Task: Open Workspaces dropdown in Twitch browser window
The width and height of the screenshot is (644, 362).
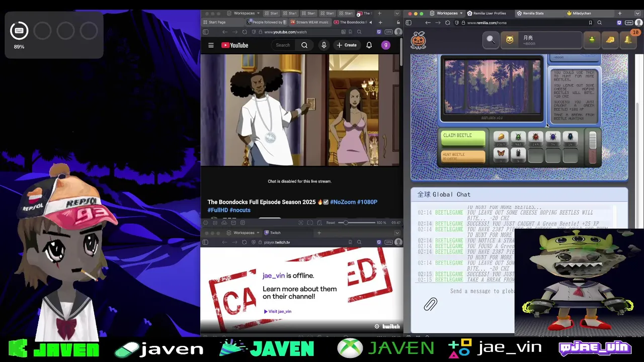Action: point(244,233)
